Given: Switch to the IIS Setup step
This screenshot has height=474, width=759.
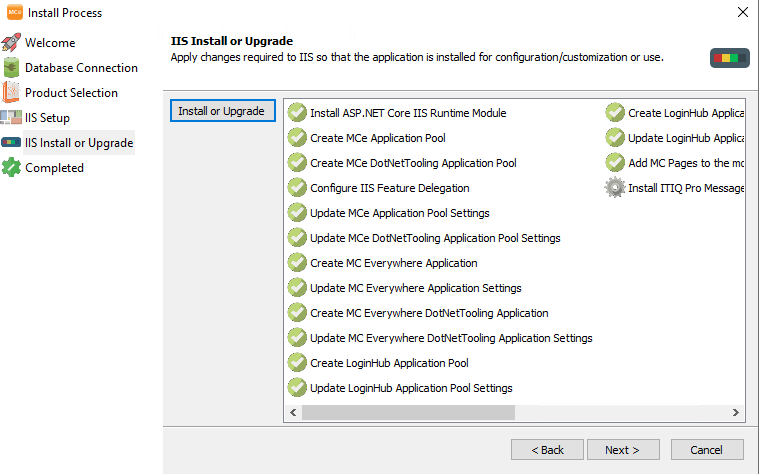Looking at the screenshot, I should (x=47, y=118).
